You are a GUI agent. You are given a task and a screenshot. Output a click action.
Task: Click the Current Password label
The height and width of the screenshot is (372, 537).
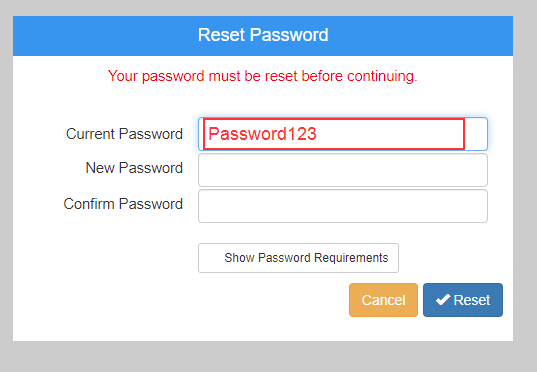click(124, 134)
